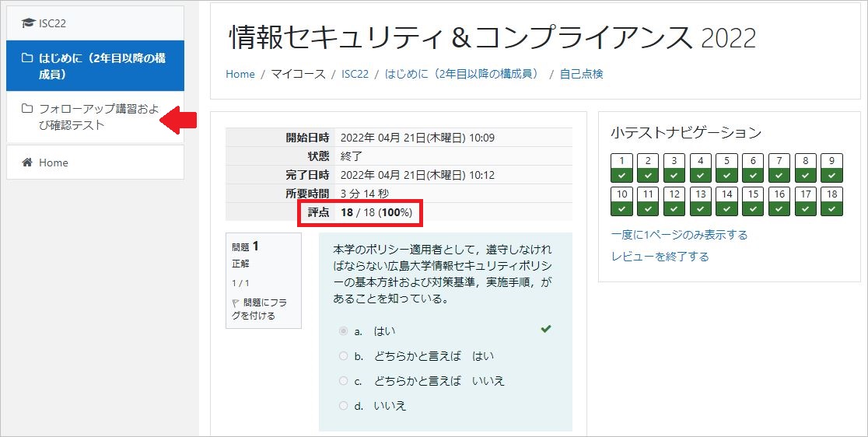
Task: Jump to question 3 in quiz navigation
Action: 674,168
